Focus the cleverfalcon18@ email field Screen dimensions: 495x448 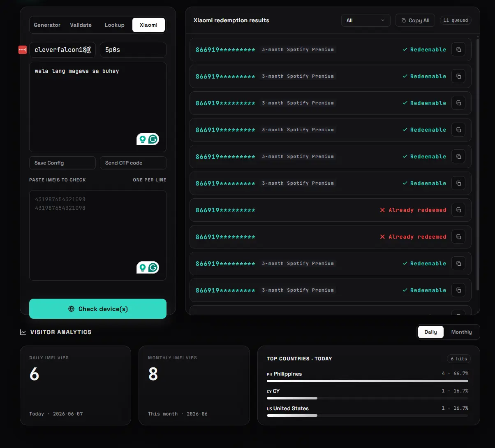click(x=62, y=49)
